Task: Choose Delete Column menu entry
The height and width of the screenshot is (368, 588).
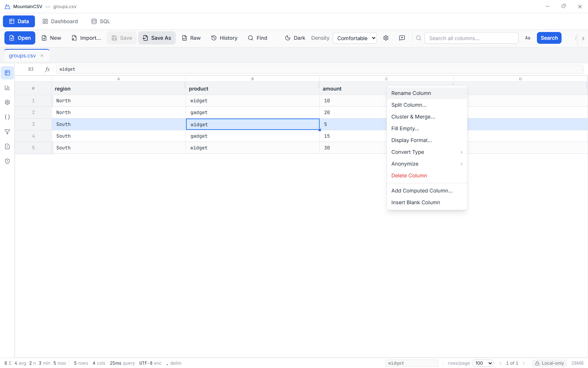Action: (x=427, y=176)
